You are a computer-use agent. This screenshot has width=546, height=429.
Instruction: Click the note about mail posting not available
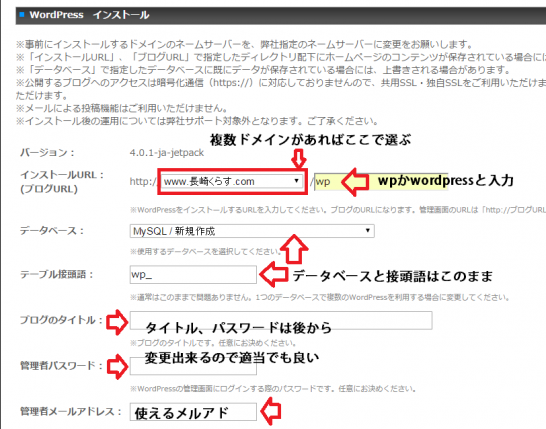[122, 108]
